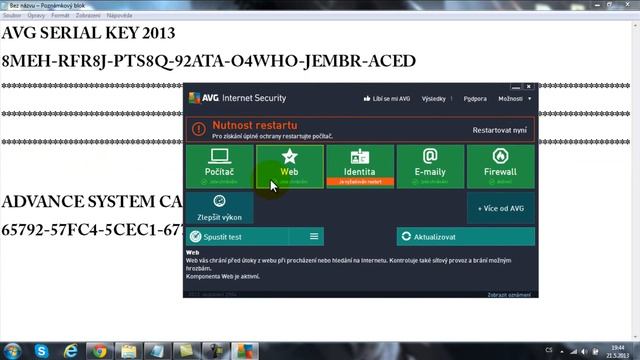Screen dimensions: 640x360
Task: Click the Aktualizovat update button
Action: 465,237
